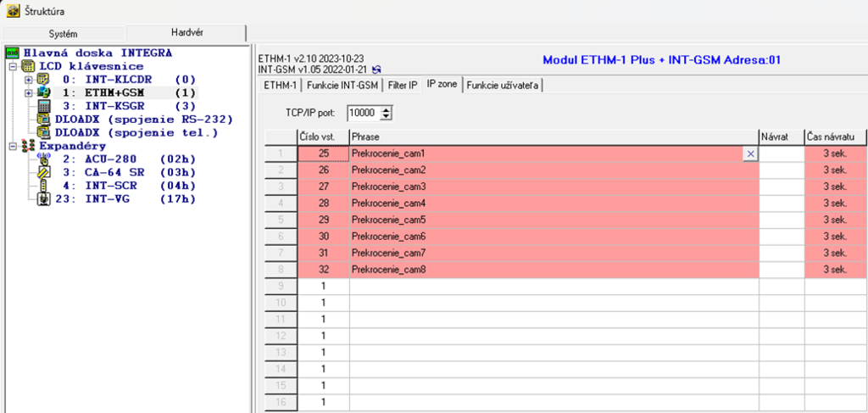Click the INT-VG voice module icon
Viewport: 868px width, 413px height.
pyautogui.click(x=44, y=199)
